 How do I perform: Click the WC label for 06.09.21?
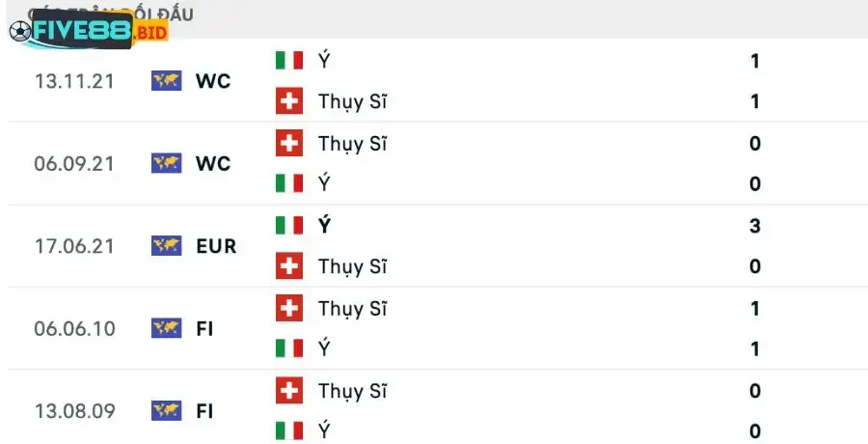point(213,163)
